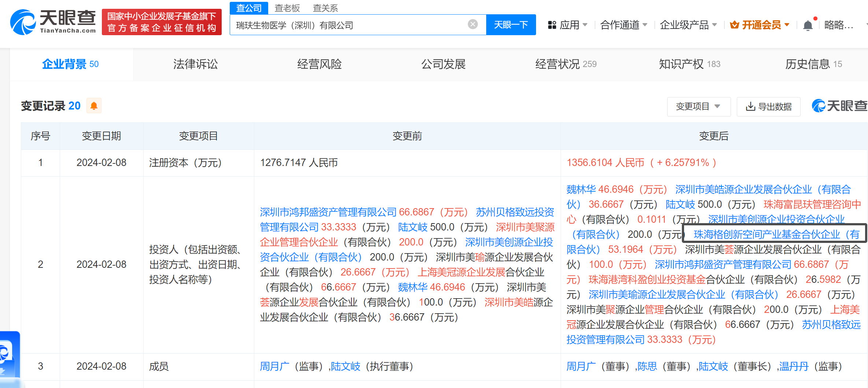Switch to the 法律诉讼 tab
This screenshot has height=388, width=868.
pos(195,64)
